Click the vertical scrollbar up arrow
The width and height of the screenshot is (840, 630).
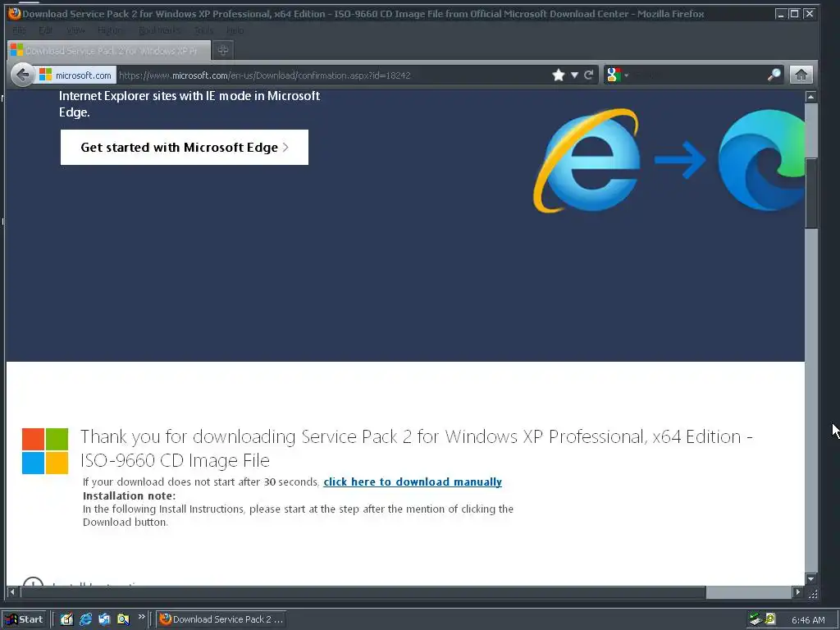[810, 97]
